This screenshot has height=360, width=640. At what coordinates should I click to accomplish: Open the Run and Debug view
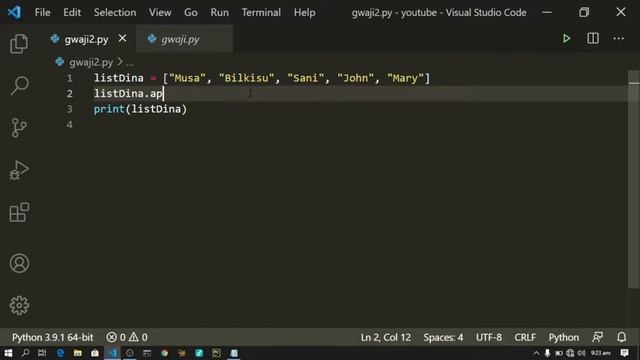19,170
